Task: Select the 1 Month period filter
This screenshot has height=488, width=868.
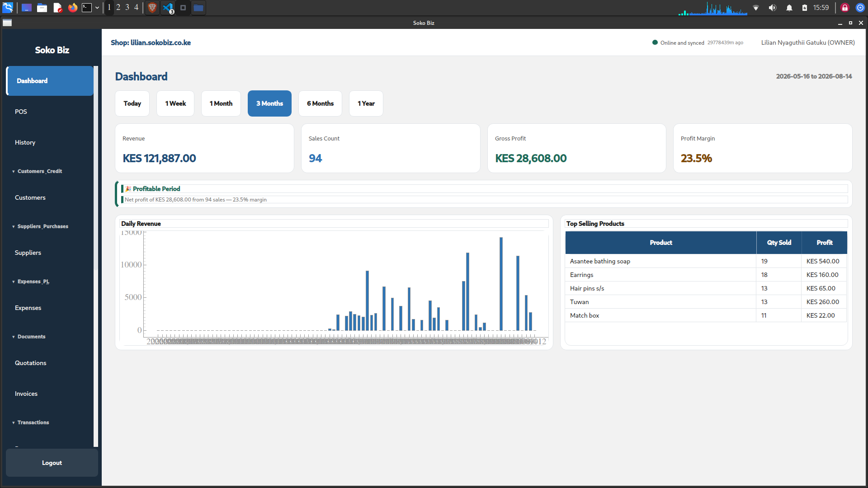Action: click(221, 103)
